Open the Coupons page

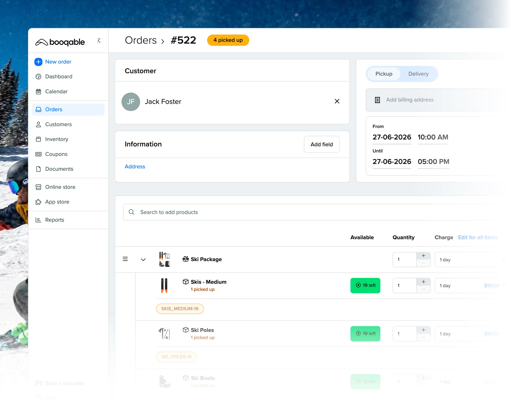[56, 154]
